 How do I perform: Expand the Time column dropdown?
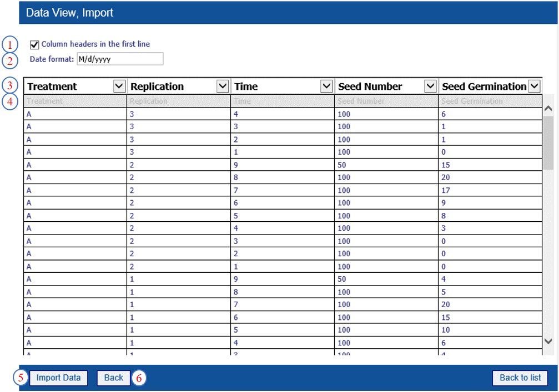(x=326, y=86)
